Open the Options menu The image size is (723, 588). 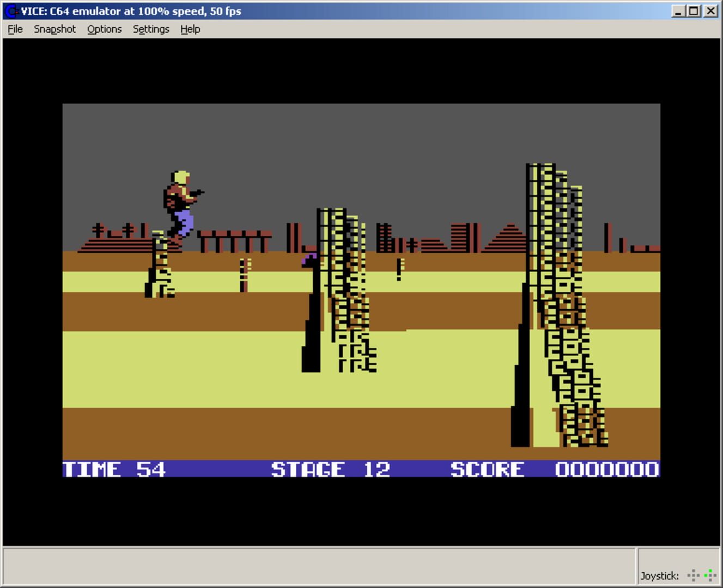point(104,29)
